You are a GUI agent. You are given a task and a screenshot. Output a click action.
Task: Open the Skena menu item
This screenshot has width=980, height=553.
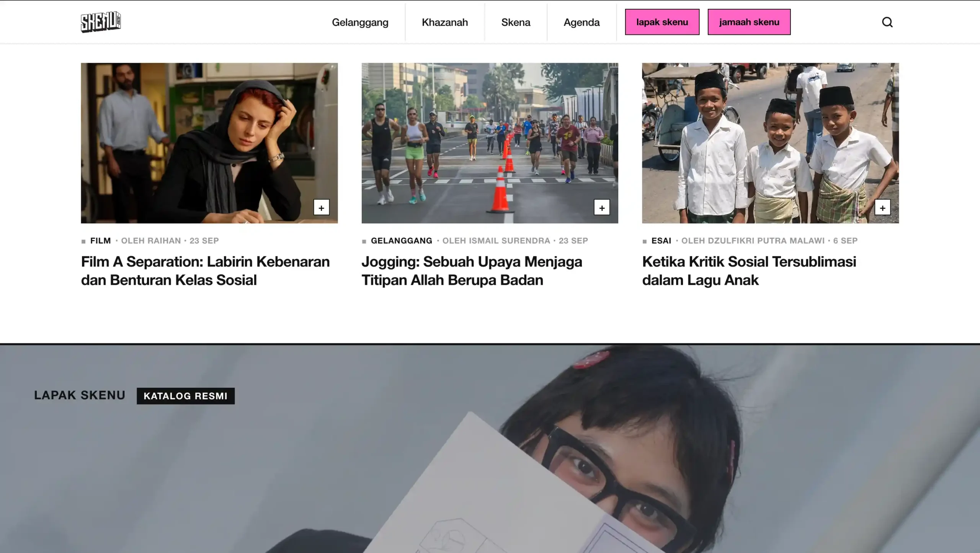click(x=516, y=22)
